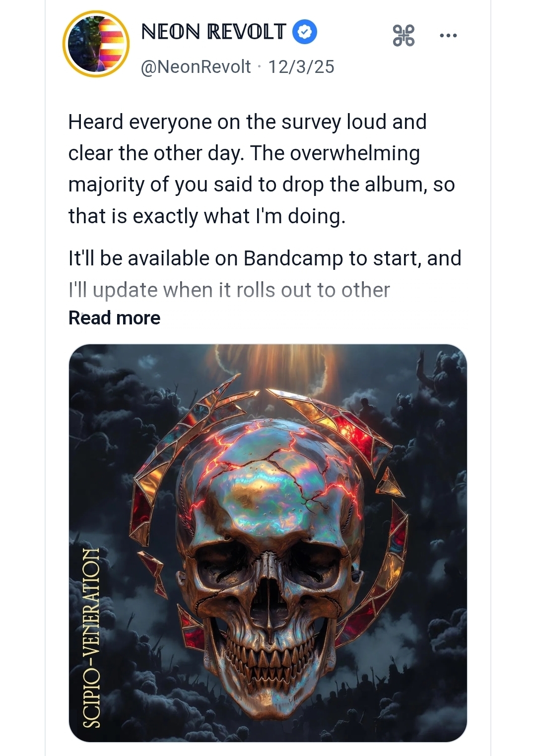536x756 pixels.
Task: Click the blue verified checkmark badge
Action: 305,32
